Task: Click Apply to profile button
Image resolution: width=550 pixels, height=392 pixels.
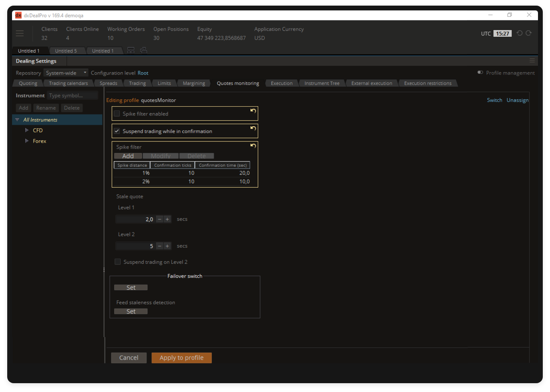Action: (x=182, y=358)
